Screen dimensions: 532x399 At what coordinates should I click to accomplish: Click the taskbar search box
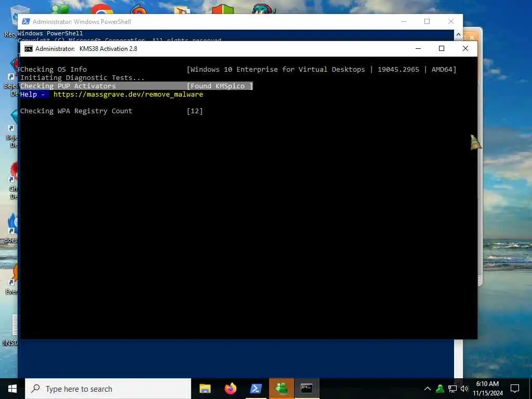click(x=108, y=389)
